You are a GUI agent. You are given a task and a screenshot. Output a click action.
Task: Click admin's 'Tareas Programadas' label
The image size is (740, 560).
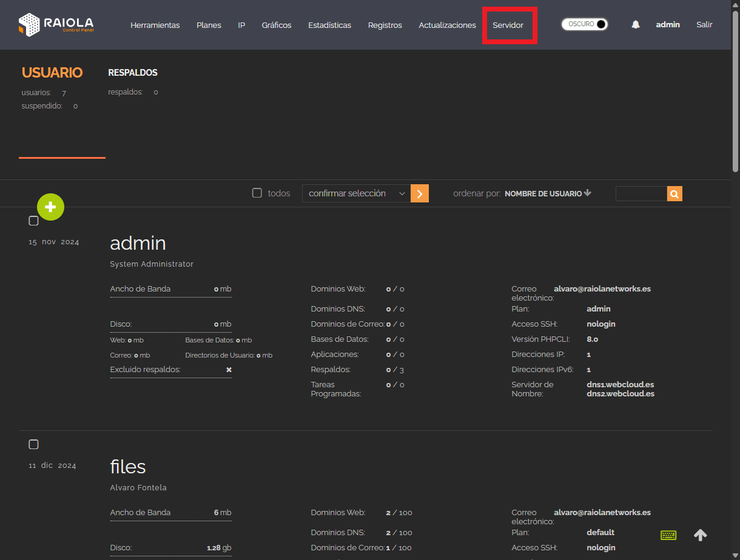[336, 389]
